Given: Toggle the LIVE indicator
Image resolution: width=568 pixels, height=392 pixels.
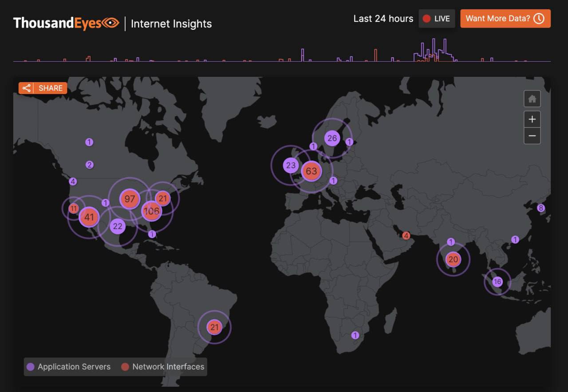Looking at the screenshot, I should 437,19.
